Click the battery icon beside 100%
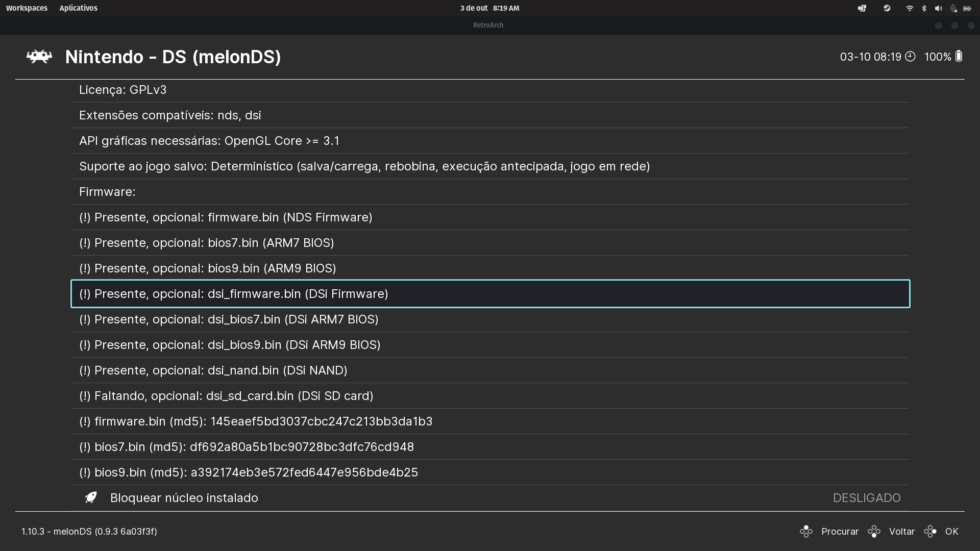The image size is (980, 551). (959, 56)
